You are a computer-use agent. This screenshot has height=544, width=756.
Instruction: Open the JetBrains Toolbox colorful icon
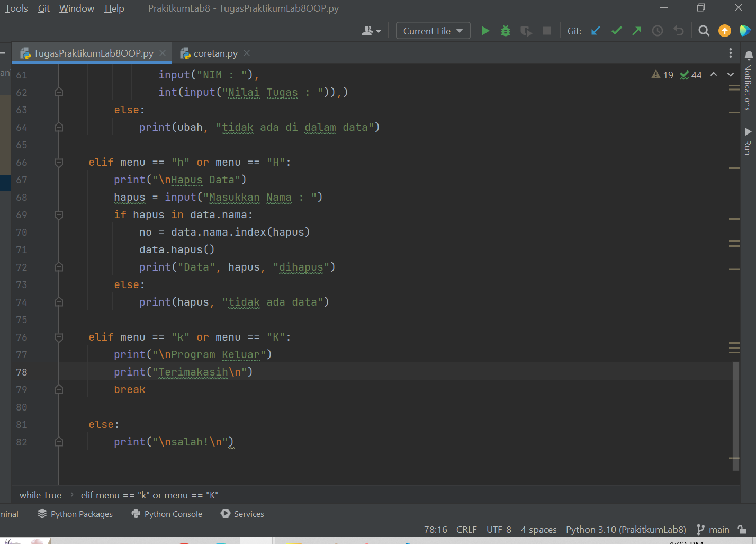coord(745,31)
